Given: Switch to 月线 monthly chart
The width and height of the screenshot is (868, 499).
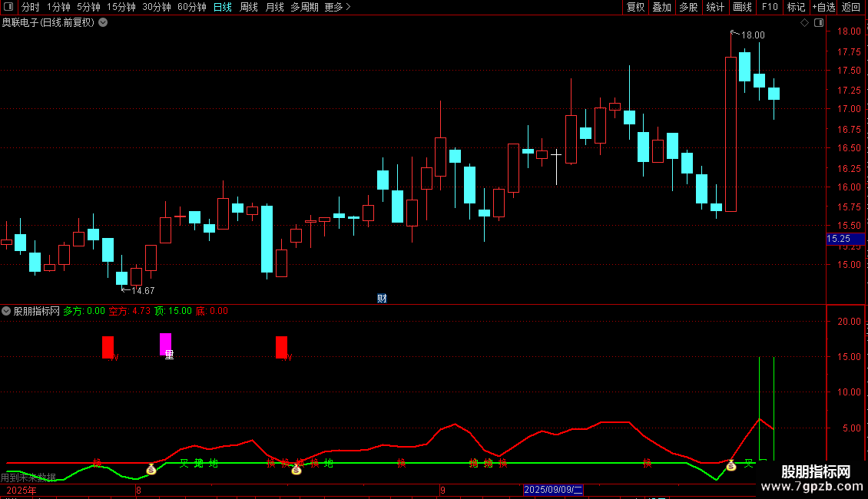Looking at the screenshot, I should point(274,7).
